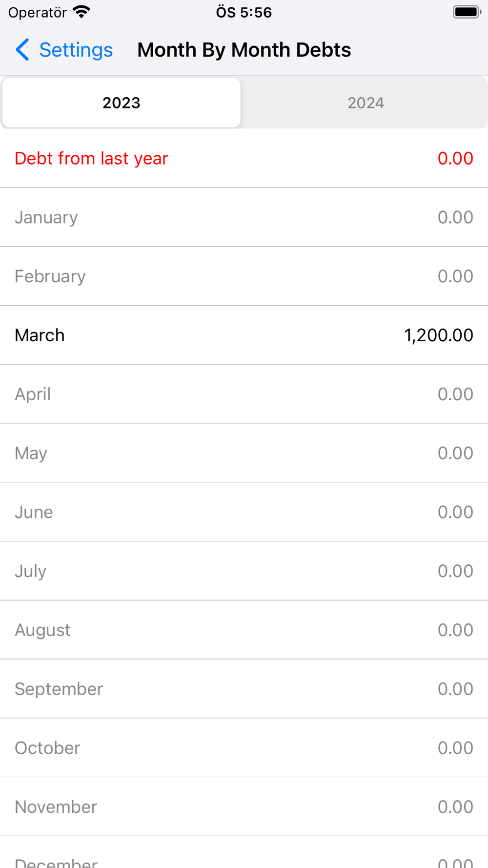Select the October debt row
The image size is (488, 868).
(x=244, y=748)
